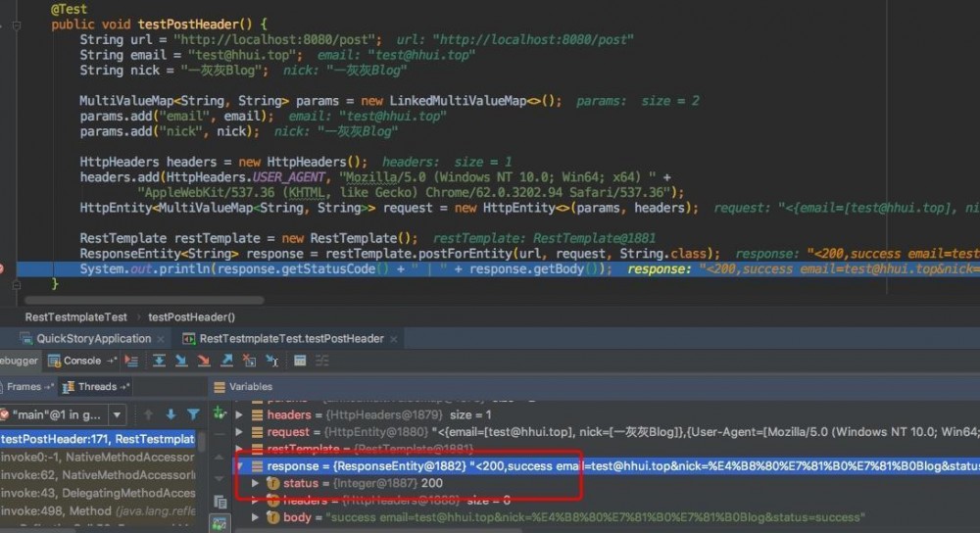Select the invoke:62 NativeMethodAccessor frame

(x=98, y=475)
